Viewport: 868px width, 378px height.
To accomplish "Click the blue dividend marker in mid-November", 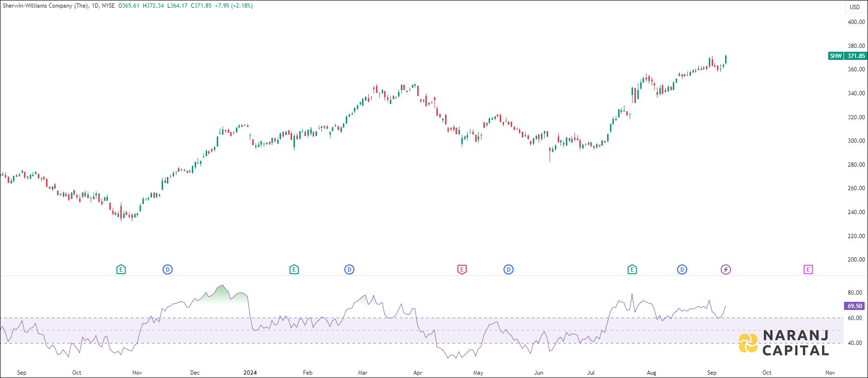I will tap(167, 270).
